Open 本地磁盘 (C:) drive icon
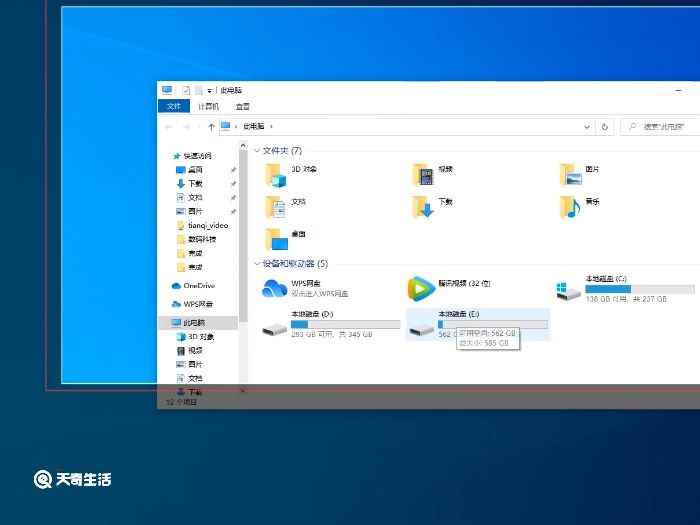This screenshot has height=525, width=700. click(x=568, y=289)
